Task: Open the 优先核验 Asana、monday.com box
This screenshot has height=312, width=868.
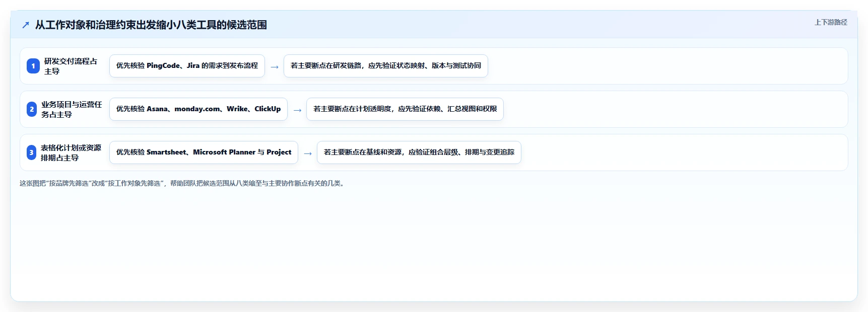Action: [x=198, y=109]
